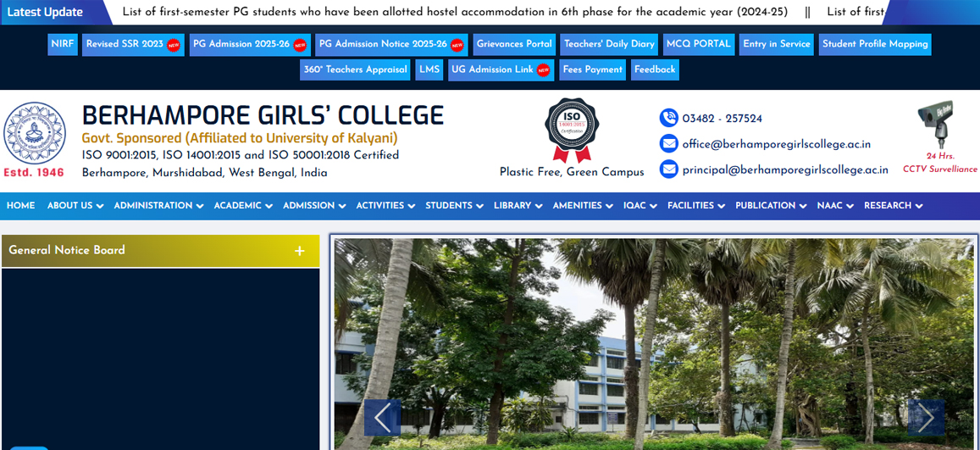Click General Notice Board heading

67,250
